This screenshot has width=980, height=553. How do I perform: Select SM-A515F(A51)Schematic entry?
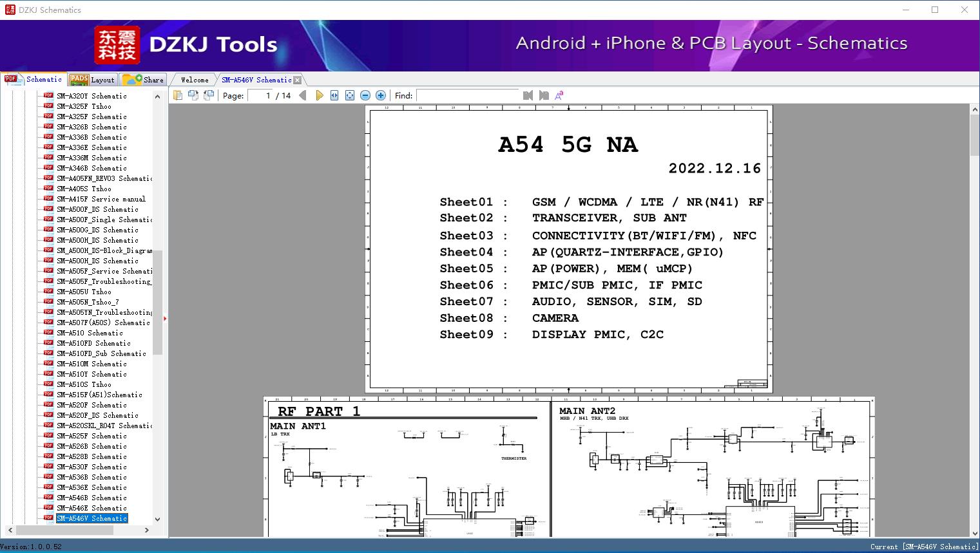point(99,395)
